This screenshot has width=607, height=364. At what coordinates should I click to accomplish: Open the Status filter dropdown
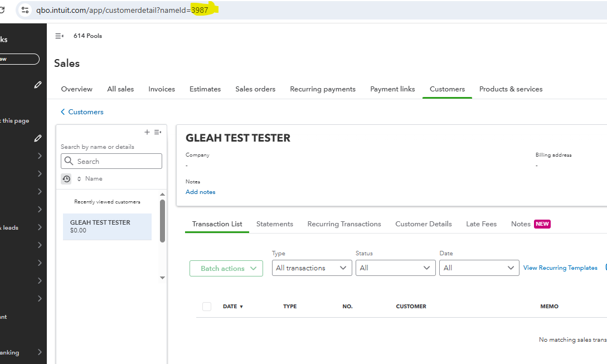pos(395,268)
